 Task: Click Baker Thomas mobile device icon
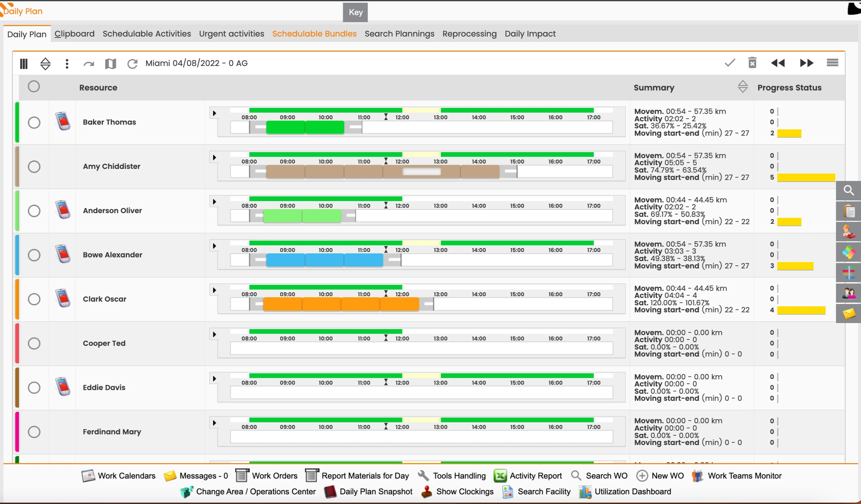[x=63, y=121]
